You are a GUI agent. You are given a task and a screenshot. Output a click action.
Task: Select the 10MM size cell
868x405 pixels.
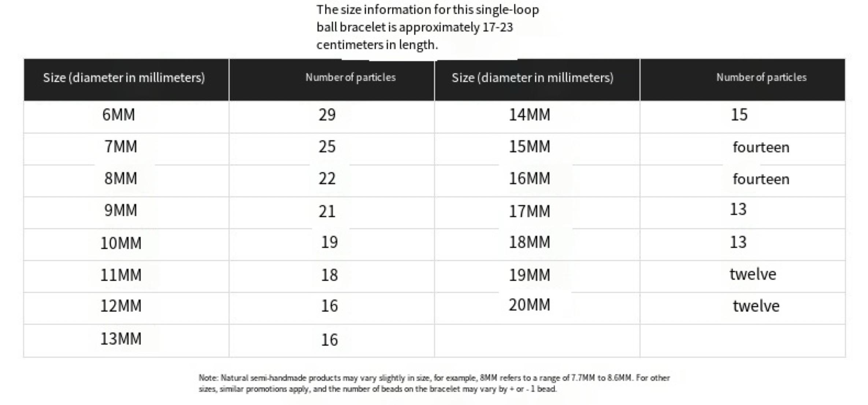pyautogui.click(x=120, y=243)
